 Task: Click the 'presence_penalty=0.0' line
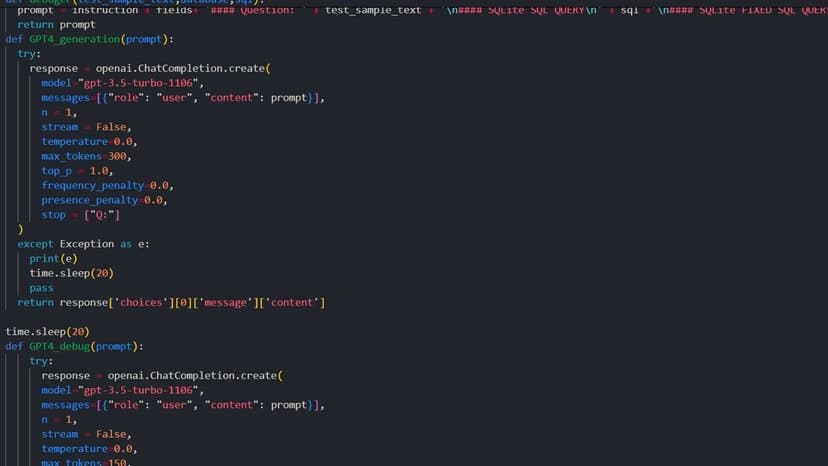click(x=104, y=200)
